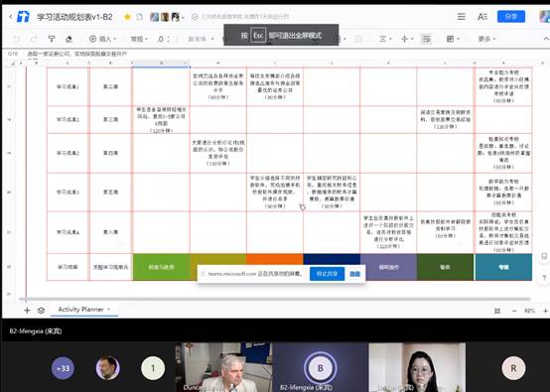Click the 隐藏 hide link
This screenshot has width=550, height=392.
pos(355,274)
